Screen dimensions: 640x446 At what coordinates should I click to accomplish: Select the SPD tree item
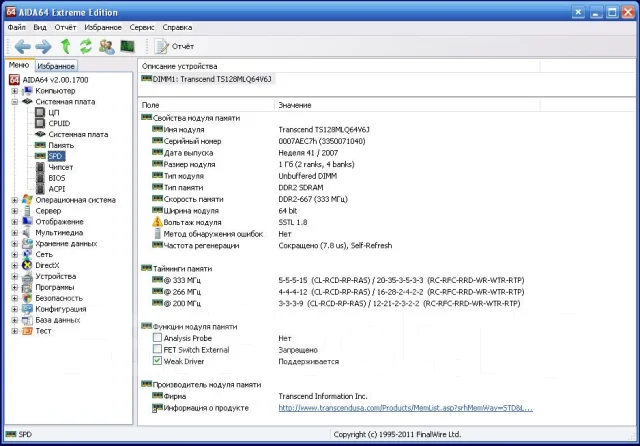coord(55,156)
